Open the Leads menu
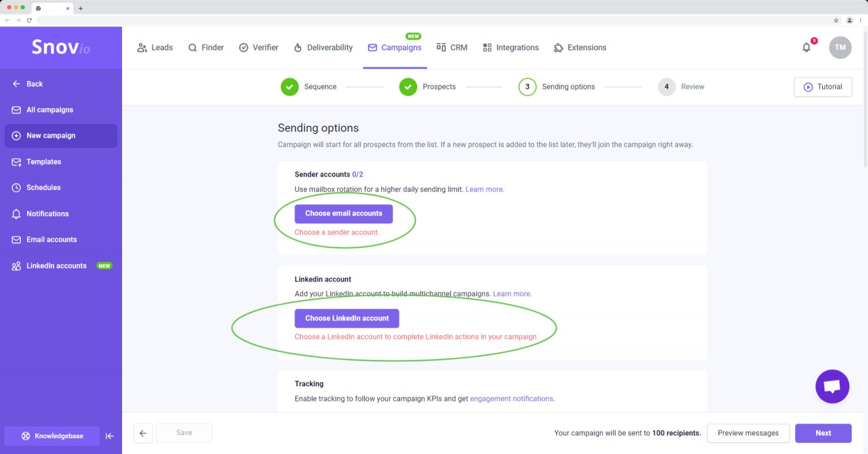868x454 pixels. [x=155, y=47]
